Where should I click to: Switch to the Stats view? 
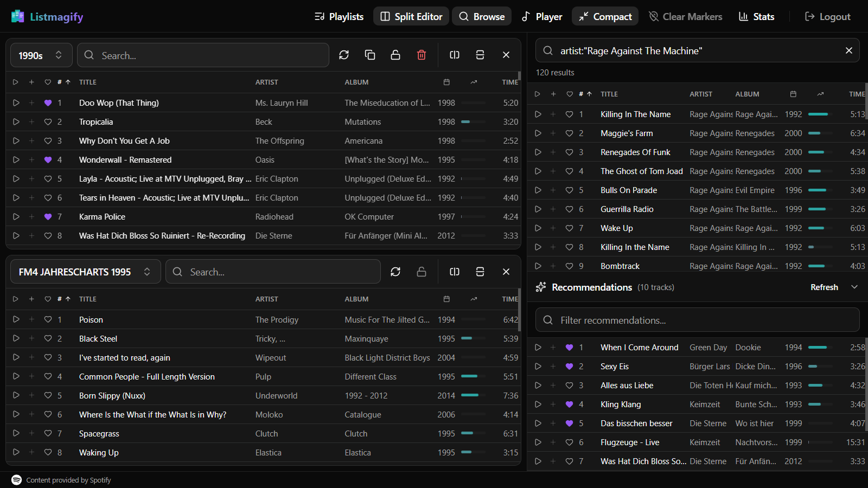point(756,16)
